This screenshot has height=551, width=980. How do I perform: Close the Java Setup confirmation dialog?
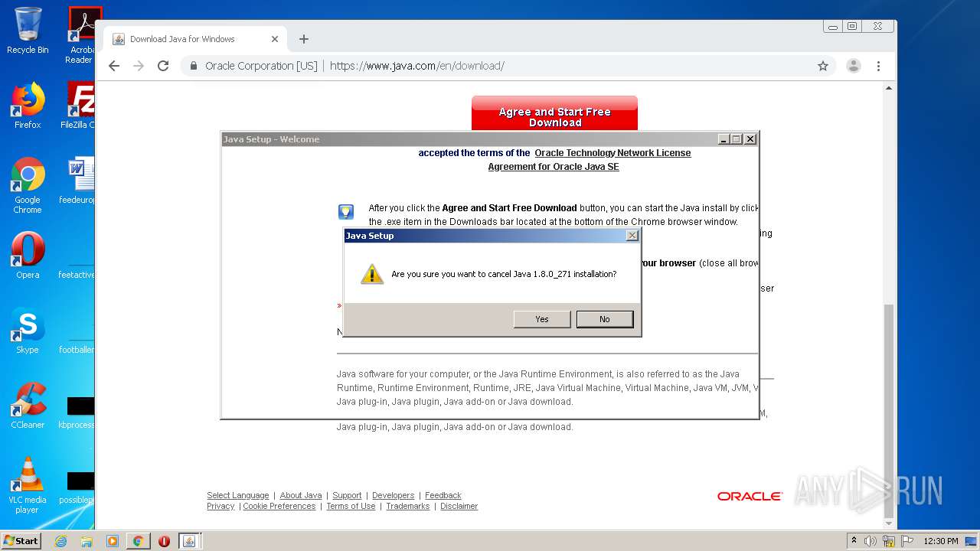632,236
